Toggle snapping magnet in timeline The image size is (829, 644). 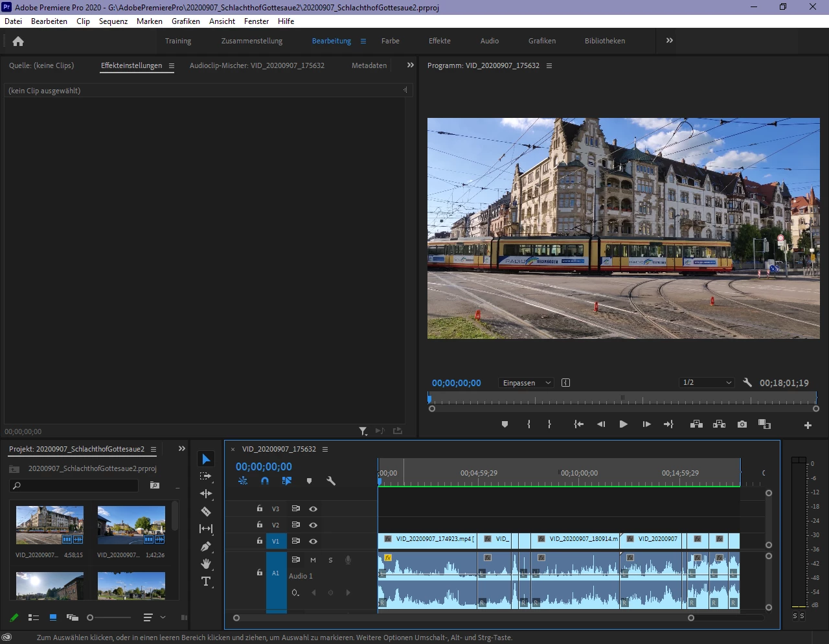tap(265, 481)
